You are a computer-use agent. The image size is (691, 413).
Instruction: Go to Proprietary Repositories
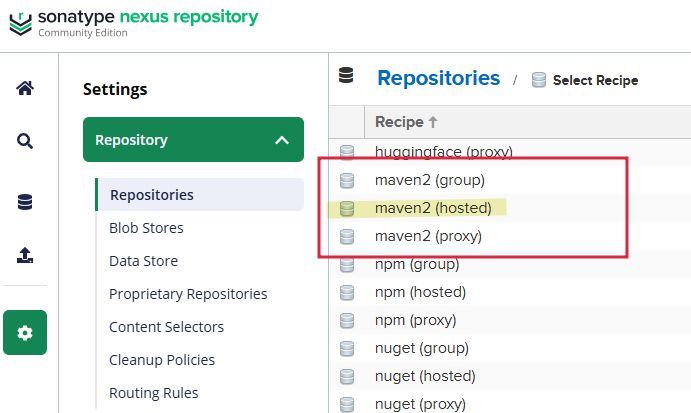click(x=188, y=294)
